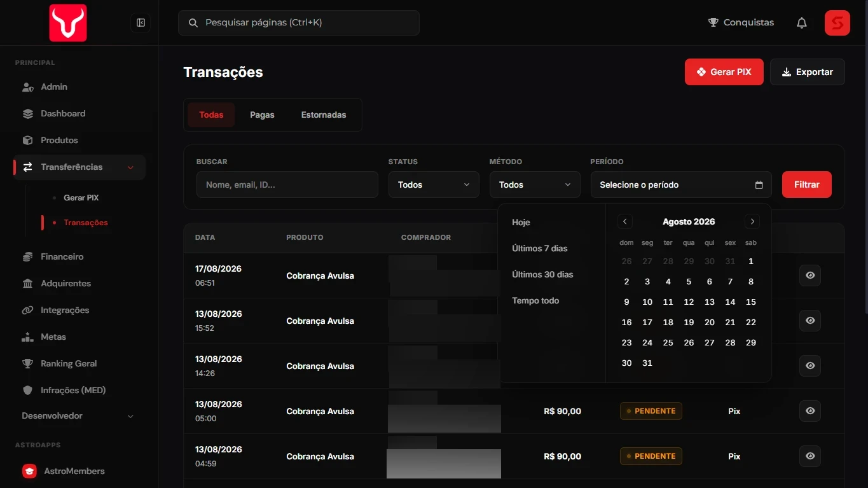Click Pix method in 04:59 row
This screenshot has height=488, width=868.
[x=734, y=456]
